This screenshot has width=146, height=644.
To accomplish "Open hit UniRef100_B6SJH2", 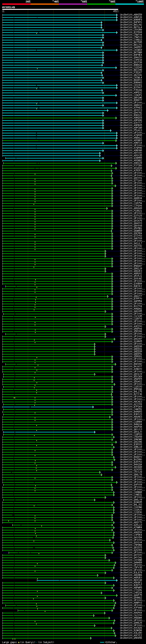I will pos(131,25).
